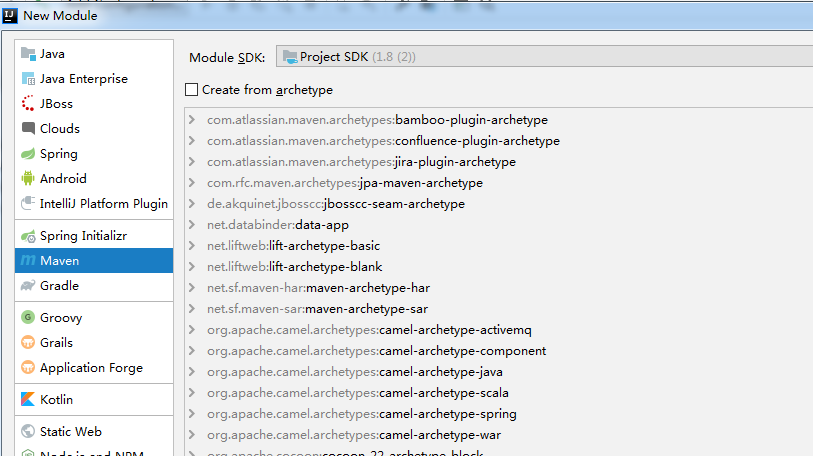Expand jpa-maven-archetype entry
The height and width of the screenshot is (456, 813).
(192, 183)
